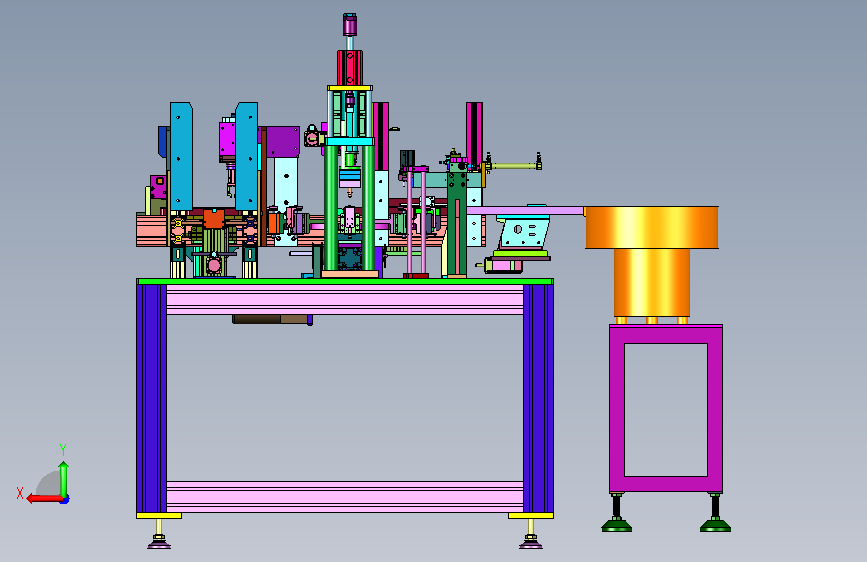Select the left green press column
Viewport: 867px width, 562px height.
(331, 207)
